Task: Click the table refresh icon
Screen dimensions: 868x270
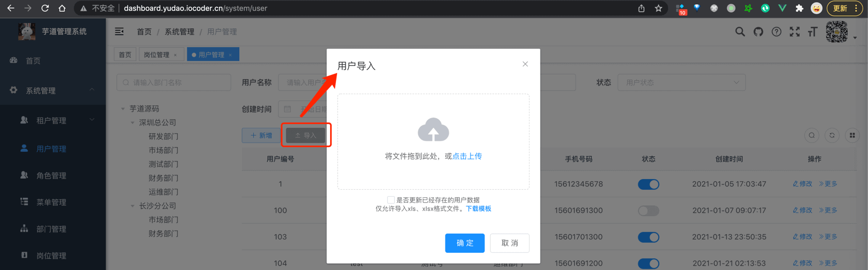Action: coord(832,135)
